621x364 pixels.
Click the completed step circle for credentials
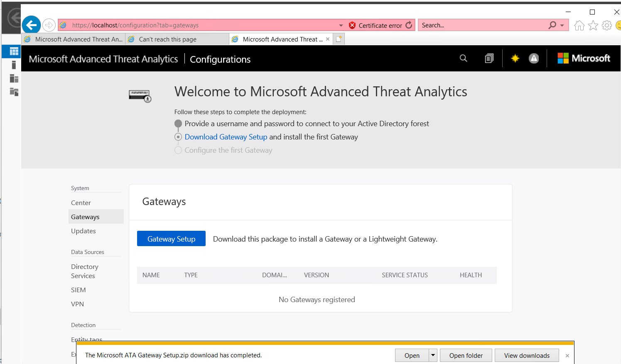pyautogui.click(x=178, y=124)
